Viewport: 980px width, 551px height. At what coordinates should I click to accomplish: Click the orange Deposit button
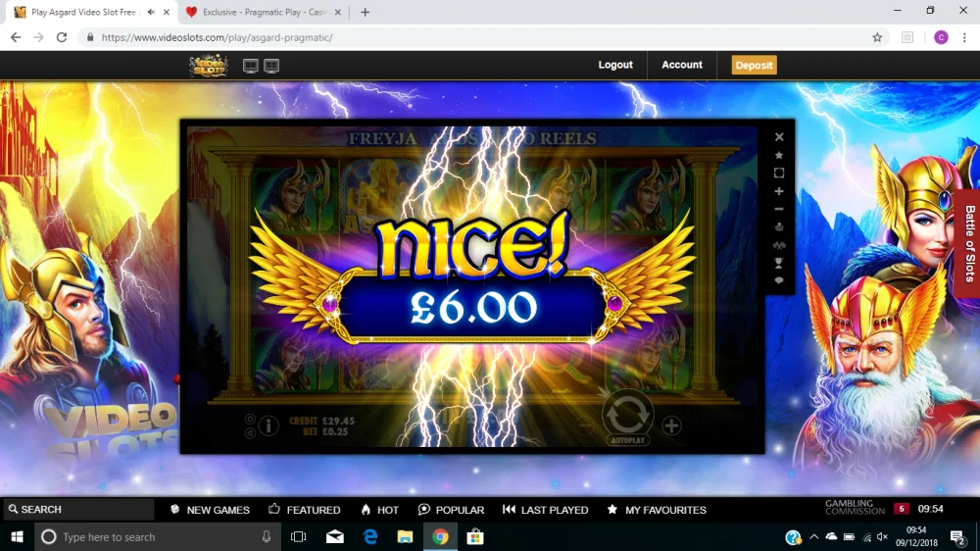(755, 65)
